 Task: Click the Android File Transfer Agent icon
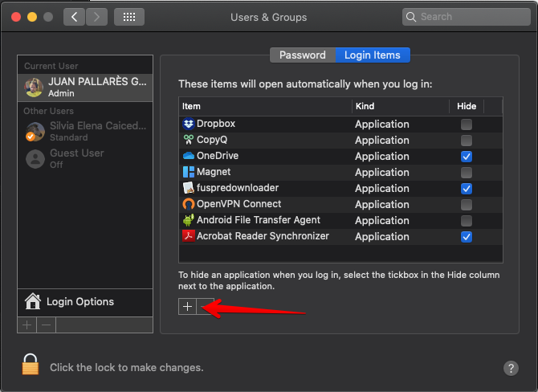point(189,220)
